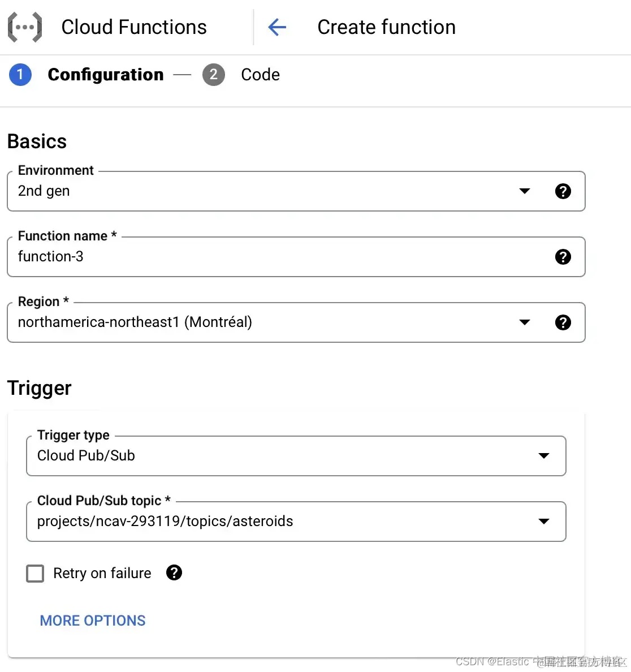631x672 pixels.
Task: Expand the Trigger type dropdown
Action: (544, 456)
